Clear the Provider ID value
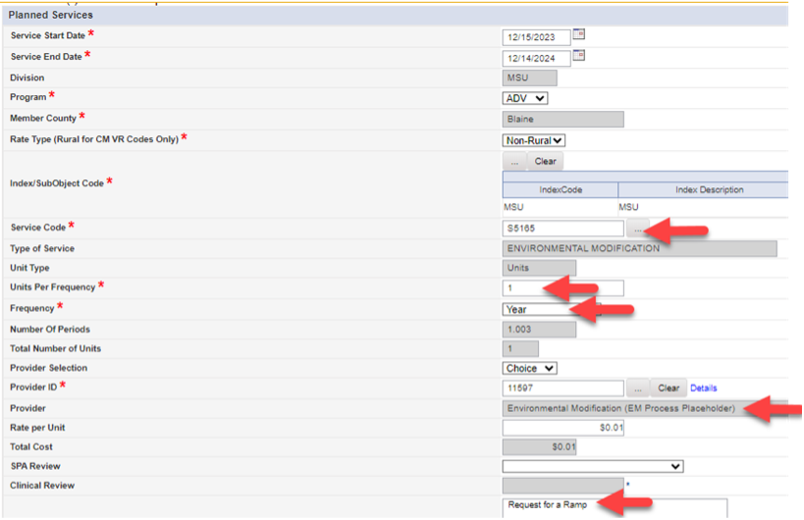 (x=669, y=388)
